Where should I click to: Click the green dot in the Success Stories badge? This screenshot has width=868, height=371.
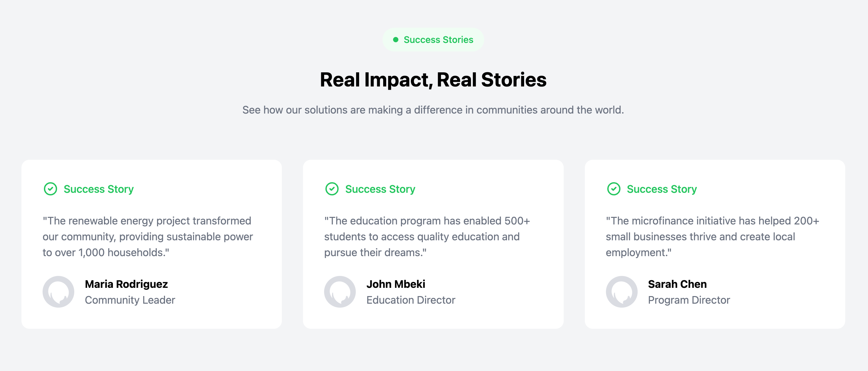(396, 40)
